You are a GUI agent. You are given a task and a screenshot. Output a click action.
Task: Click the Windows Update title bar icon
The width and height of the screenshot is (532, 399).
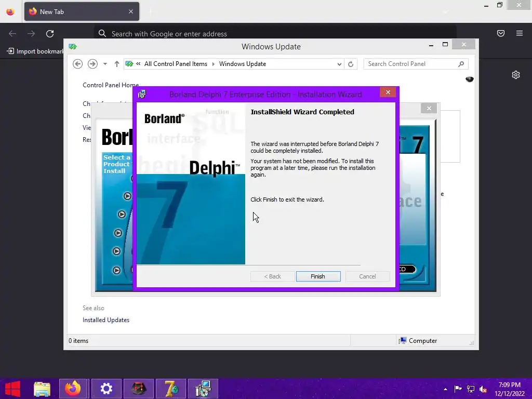[x=73, y=46]
